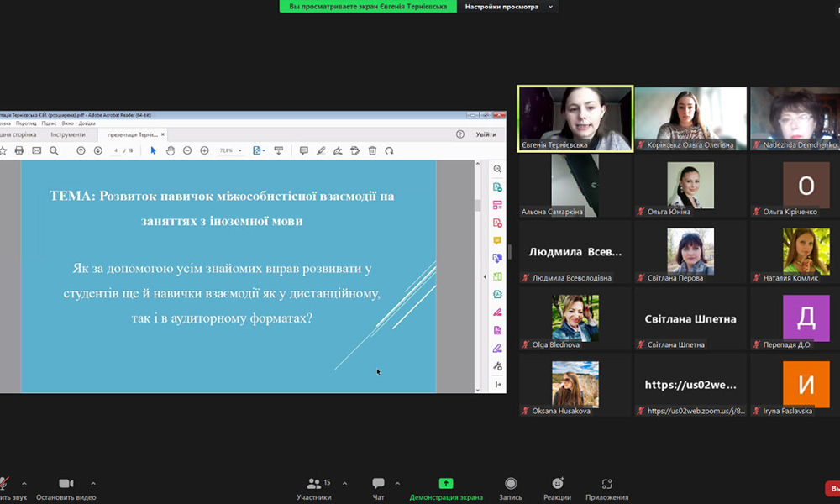Choose the Selection arrow tool
Viewport: 840px width, 504px height.
[x=153, y=150]
